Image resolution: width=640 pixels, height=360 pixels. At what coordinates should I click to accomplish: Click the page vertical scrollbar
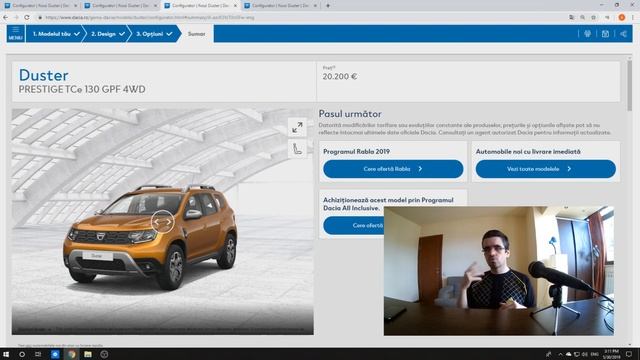[629, 86]
